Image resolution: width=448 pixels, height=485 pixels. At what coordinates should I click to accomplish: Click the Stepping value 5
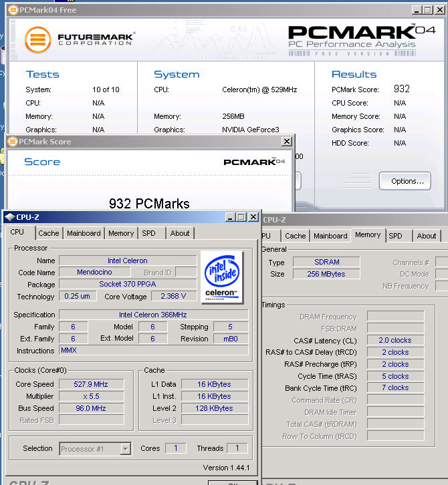(231, 327)
